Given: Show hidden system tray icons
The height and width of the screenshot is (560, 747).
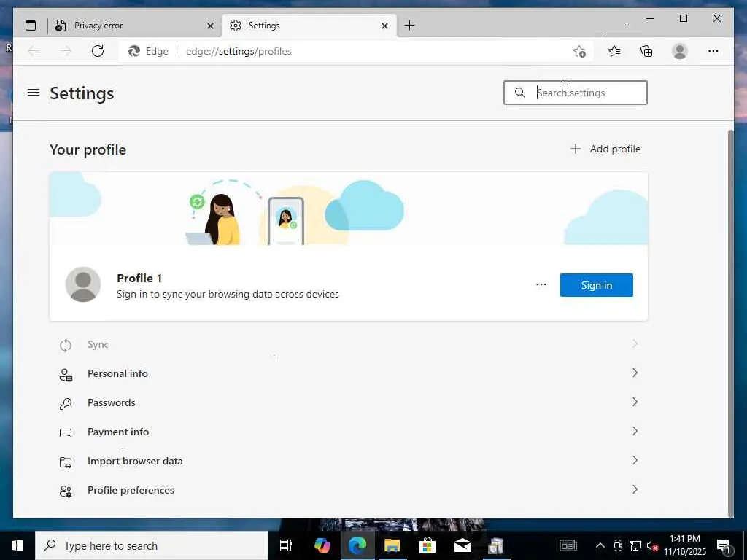Looking at the screenshot, I should (x=600, y=545).
